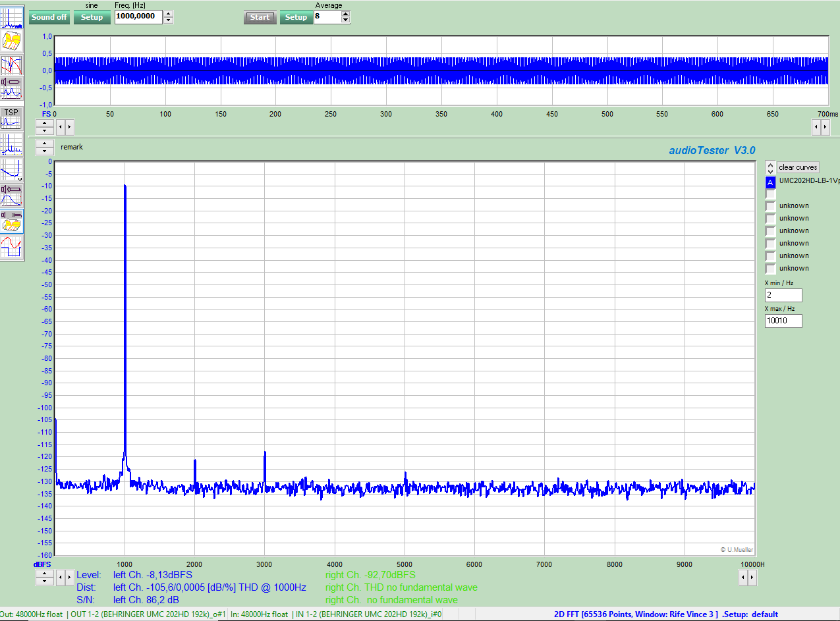
Task: Toggle curve A labeled UMC202HD-LB-1Vp
Action: click(770, 182)
